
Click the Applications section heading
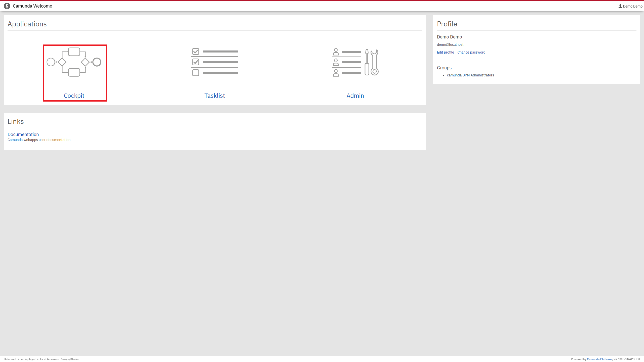[x=27, y=24]
